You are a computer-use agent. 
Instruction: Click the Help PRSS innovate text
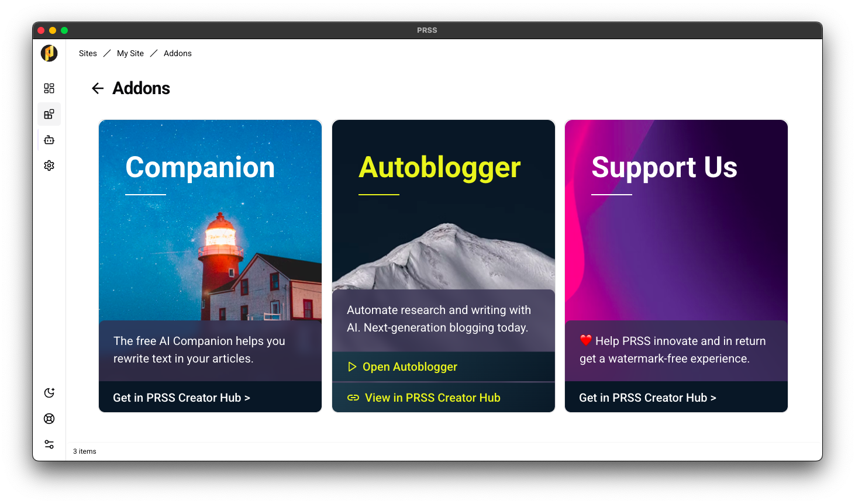pyautogui.click(x=673, y=350)
